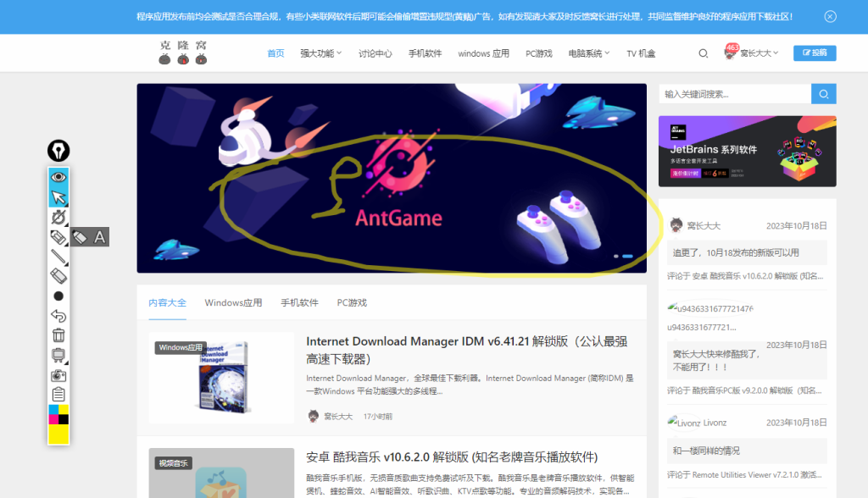Clear all drawings with the trash icon
The width and height of the screenshot is (868, 498).
[58, 335]
